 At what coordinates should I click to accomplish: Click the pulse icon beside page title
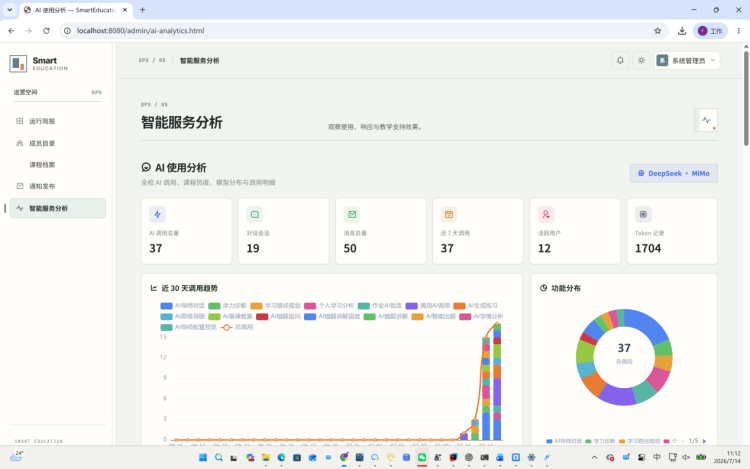[x=706, y=120]
